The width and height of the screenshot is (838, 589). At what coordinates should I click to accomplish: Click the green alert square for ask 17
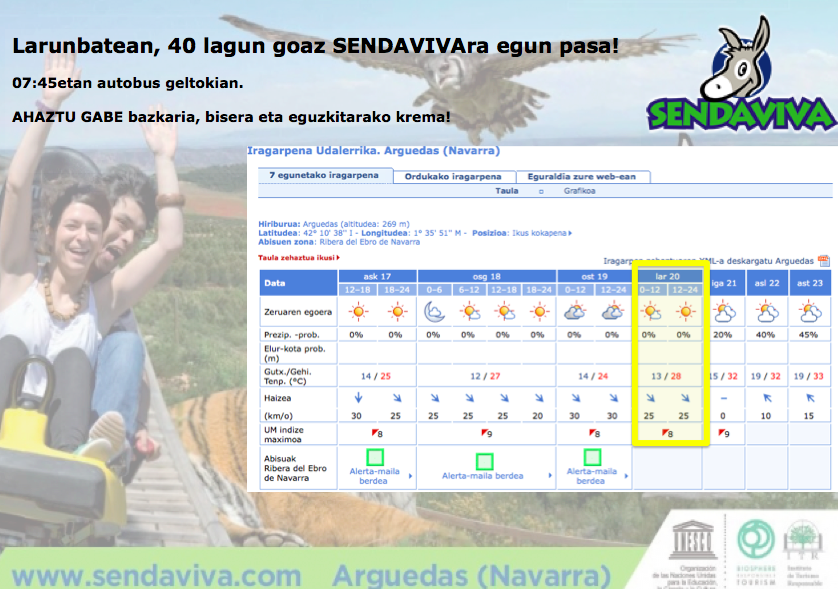pos(375,458)
